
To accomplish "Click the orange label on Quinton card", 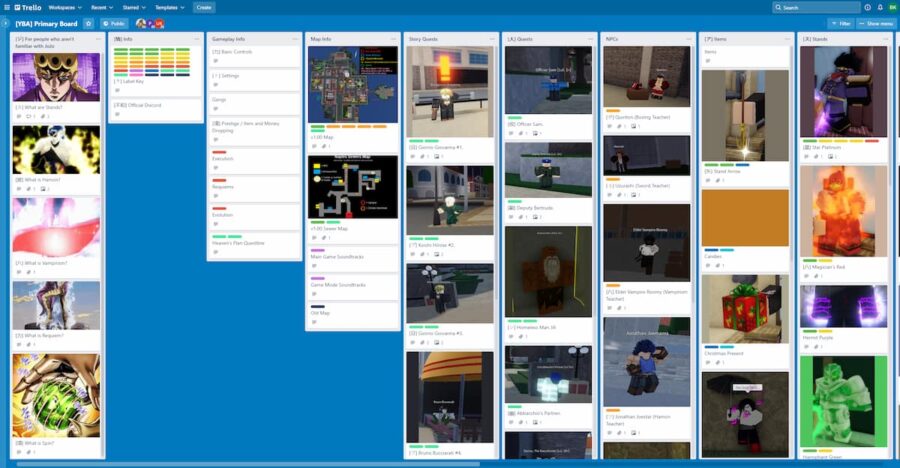I will click(x=613, y=111).
